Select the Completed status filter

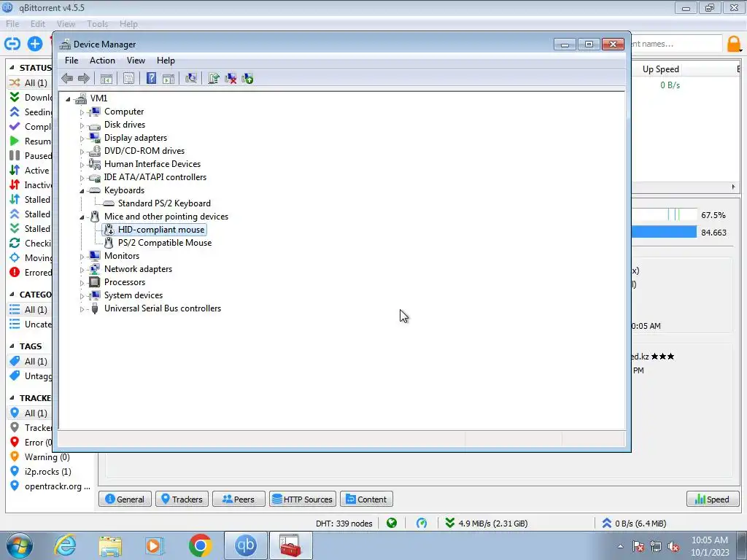tap(30, 127)
